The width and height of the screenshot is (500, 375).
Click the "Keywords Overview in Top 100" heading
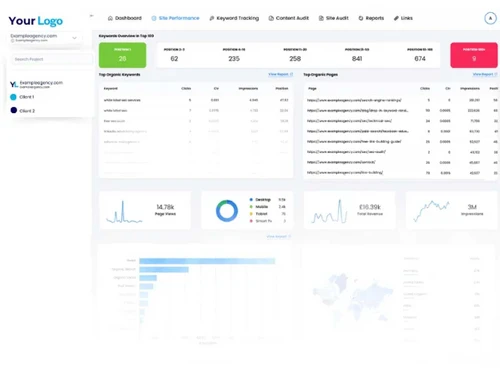click(x=126, y=36)
